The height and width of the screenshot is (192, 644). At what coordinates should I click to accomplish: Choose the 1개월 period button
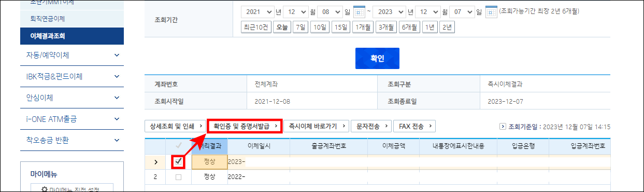(363, 28)
